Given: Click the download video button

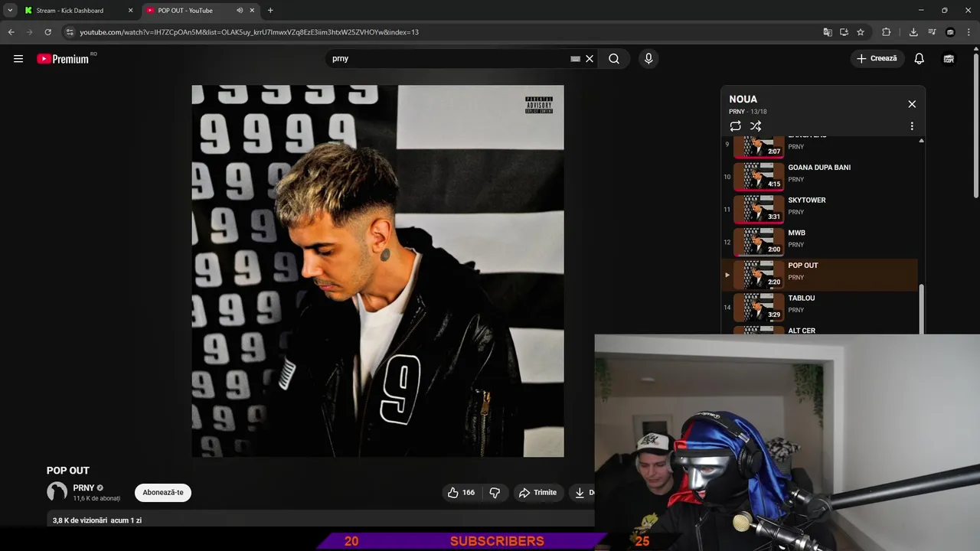Looking at the screenshot, I should coord(583,493).
